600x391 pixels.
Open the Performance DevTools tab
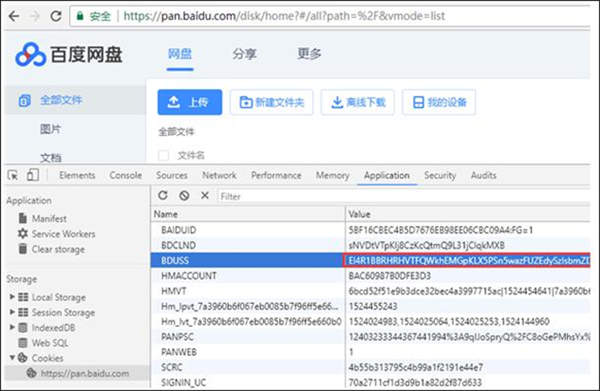[276, 175]
